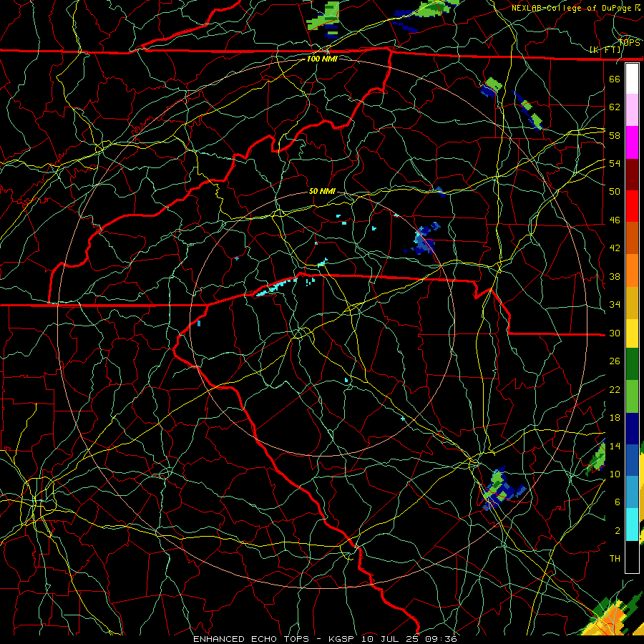The width and height of the screenshot is (644, 644).
Task: Pick the navy swatch between 18 and 14
Action: (632, 429)
